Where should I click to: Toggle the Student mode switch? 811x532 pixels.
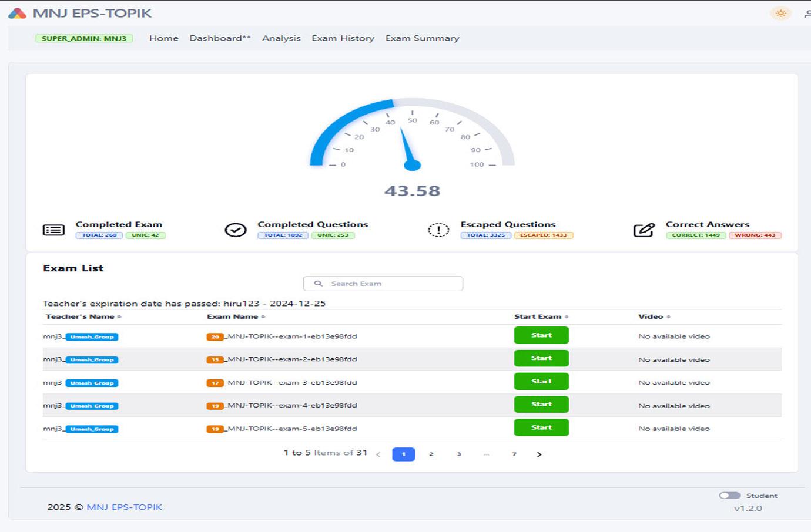tap(730, 496)
